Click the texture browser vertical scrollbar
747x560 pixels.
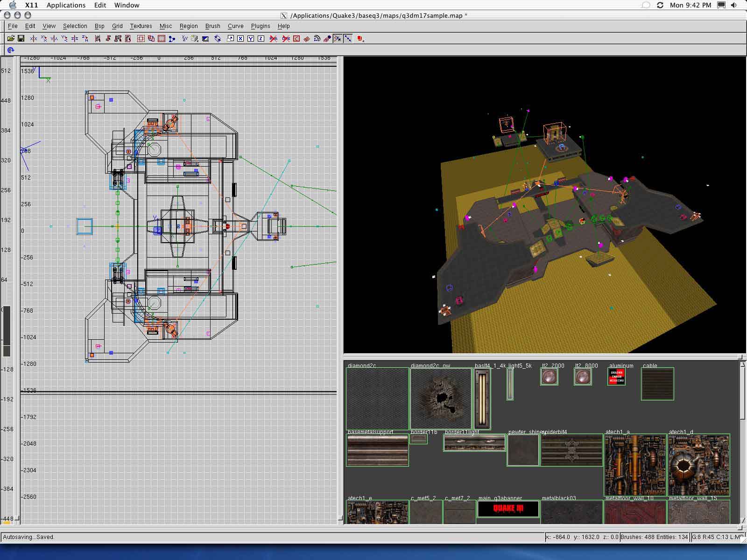coord(742,392)
